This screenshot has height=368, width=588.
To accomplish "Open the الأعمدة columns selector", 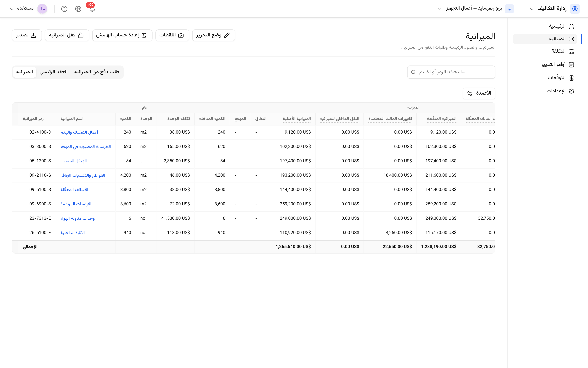I will 479,93.
